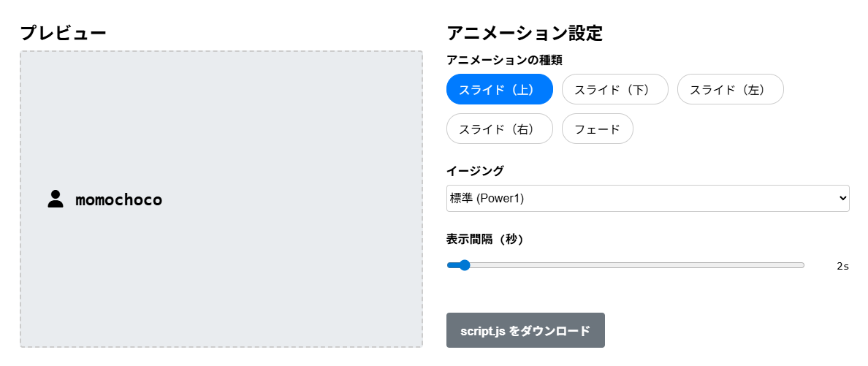Select the スライド（下） animation type
The width and height of the screenshot is (868, 366).
point(614,90)
